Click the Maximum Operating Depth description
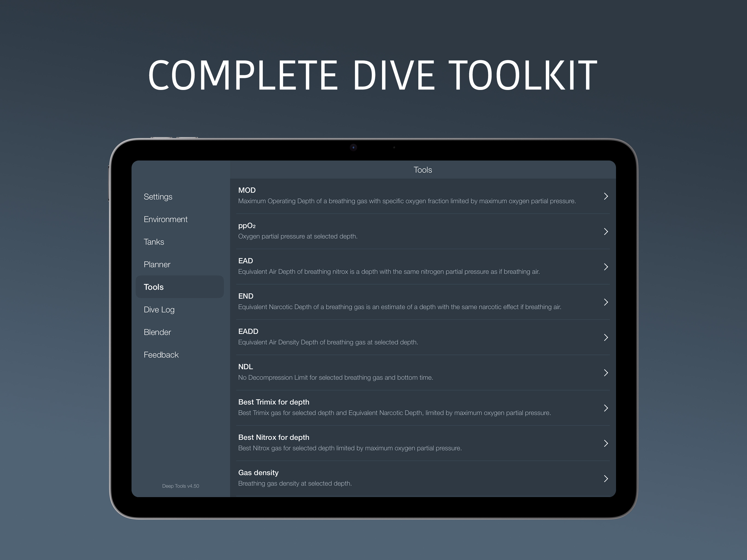Viewport: 747px width, 560px height. pyautogui.click(x=407, y=201)
